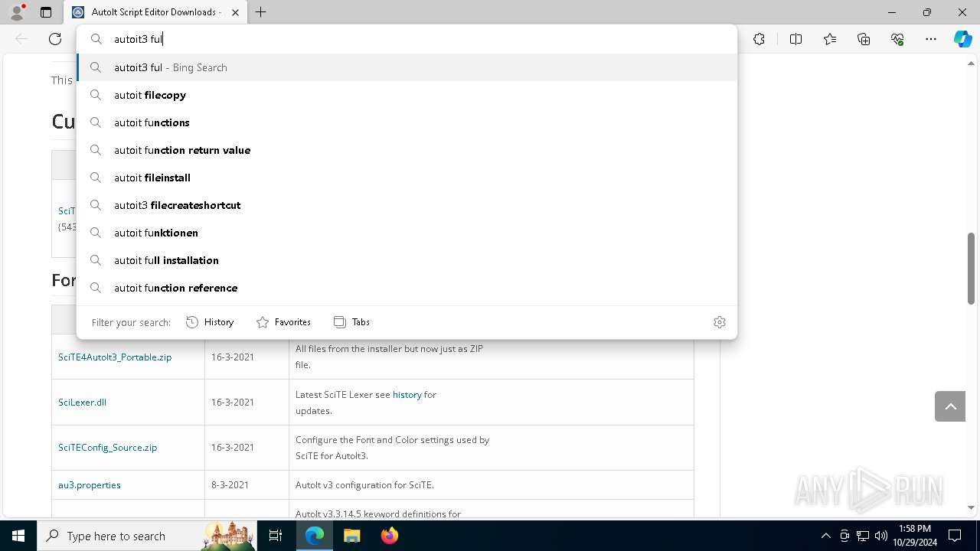
Task: Filter search by Favorites
Action: 283,322
